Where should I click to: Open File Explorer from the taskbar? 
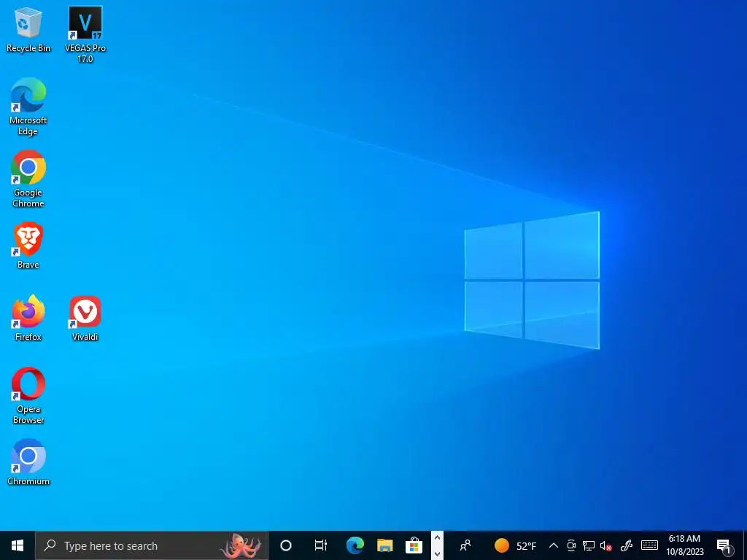385,545
